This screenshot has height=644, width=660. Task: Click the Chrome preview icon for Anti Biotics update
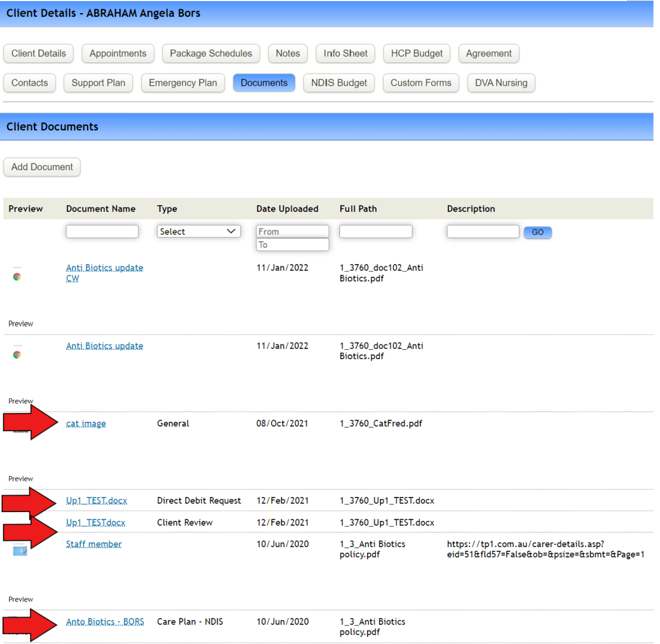pos(17,355)
